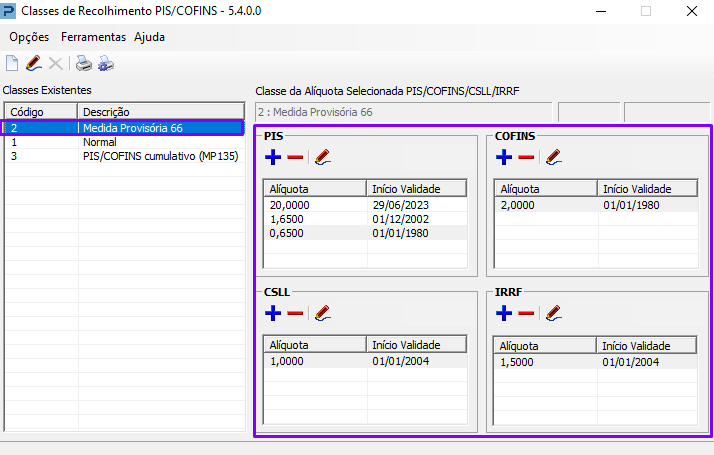Click the printer settings icon in toolbar

(106, 63)
